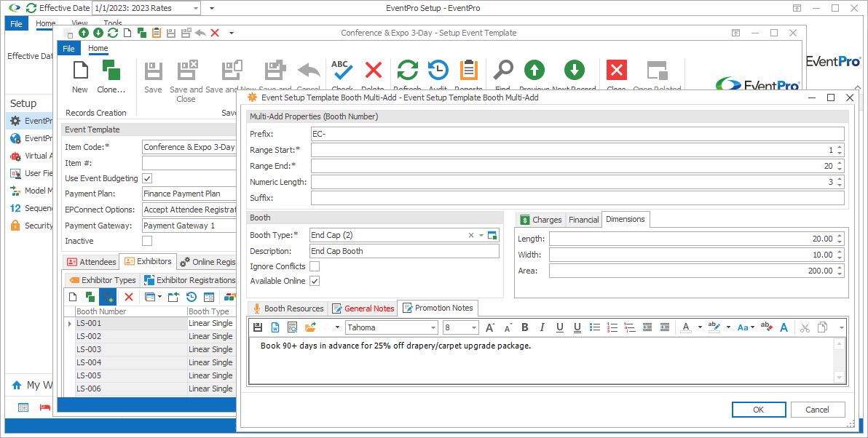Click the Prefix input field
The width and height of the screenshot is (868, 438).
pyautogui.click(x=577, y=134)
